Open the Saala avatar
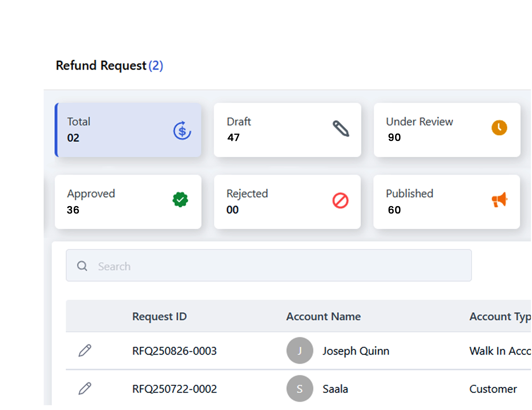 click(x=299, y=389)
